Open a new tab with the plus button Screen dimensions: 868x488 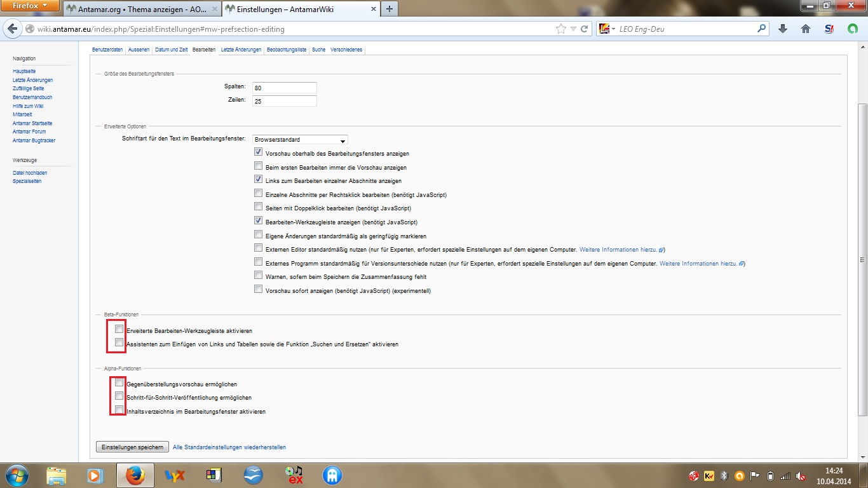point(389,8)
